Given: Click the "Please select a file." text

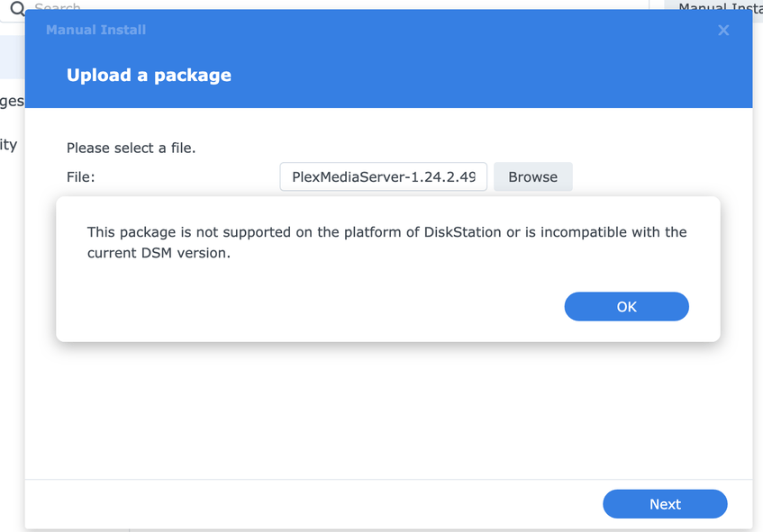Looking at the screenshot, I should point(131,148).
